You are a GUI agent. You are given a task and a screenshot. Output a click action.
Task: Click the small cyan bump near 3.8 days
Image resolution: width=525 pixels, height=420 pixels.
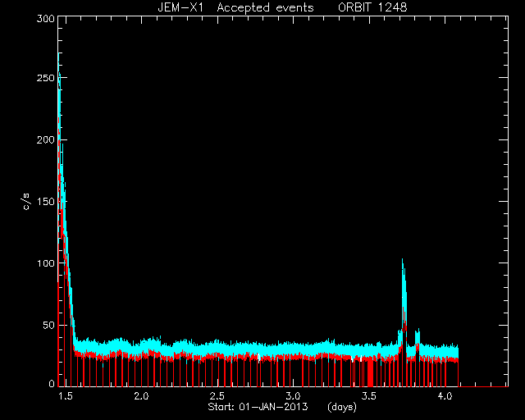coord(418,333)
